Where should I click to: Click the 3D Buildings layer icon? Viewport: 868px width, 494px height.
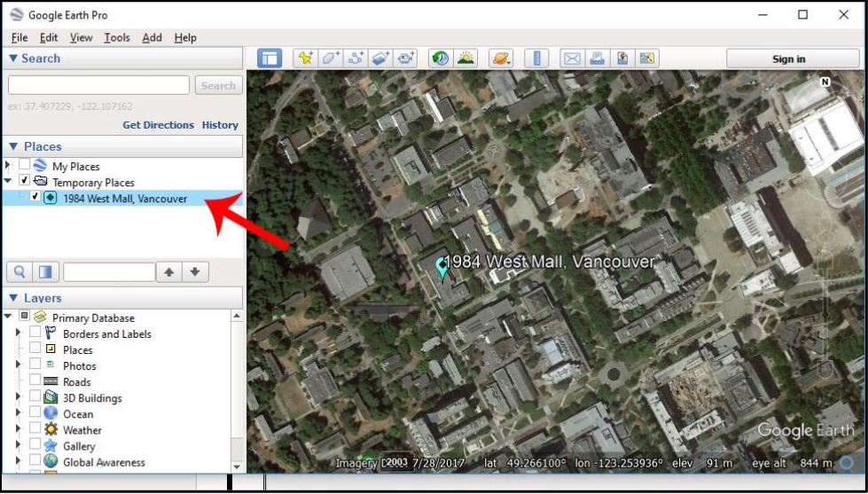coord(51,397)
